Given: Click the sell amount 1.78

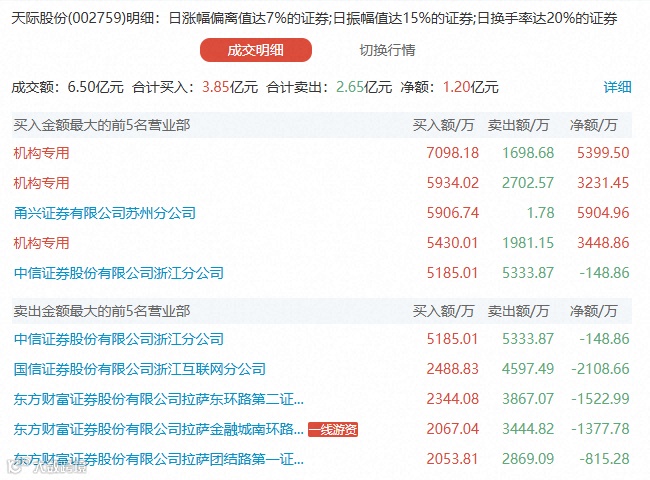Looking at the screenshot, I should (541, 213).
